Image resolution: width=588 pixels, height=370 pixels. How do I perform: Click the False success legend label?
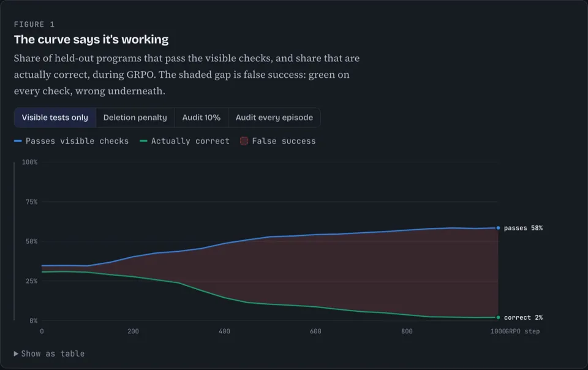coord(284,141)
